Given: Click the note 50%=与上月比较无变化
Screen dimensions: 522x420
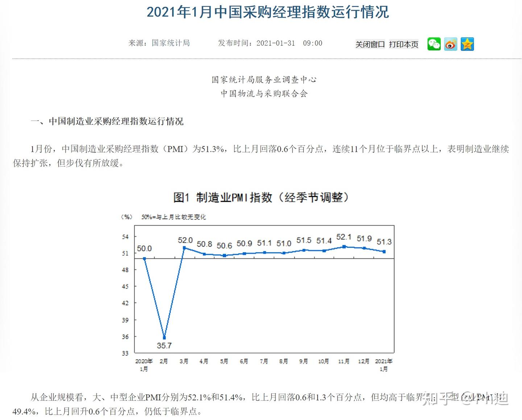Looking at the screenshot, I should tap(173, 217).
